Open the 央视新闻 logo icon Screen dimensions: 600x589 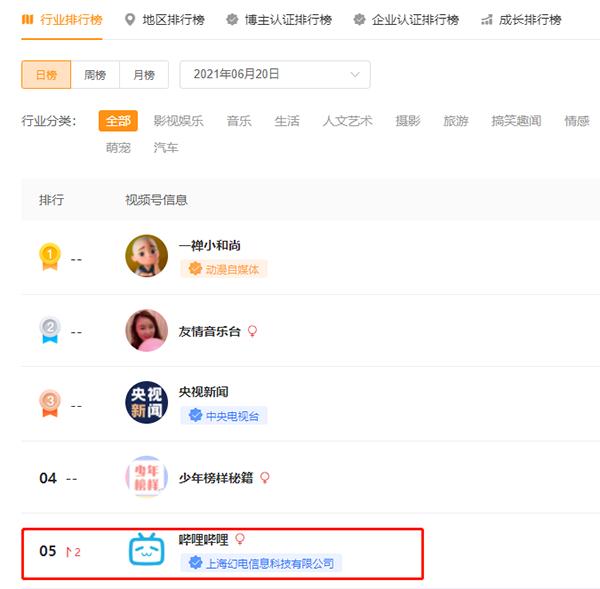[146, 403]
